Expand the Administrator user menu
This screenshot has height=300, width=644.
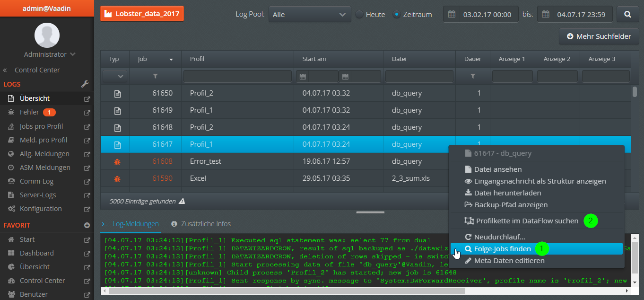tap(50, 54)
